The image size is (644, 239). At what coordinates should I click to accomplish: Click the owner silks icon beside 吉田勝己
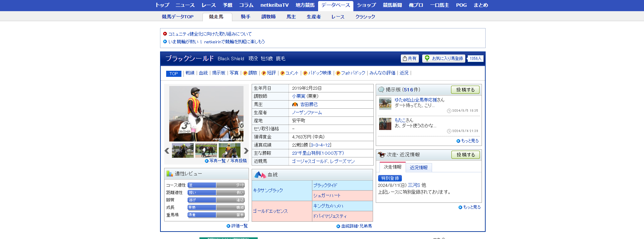(x=295, y=105)
